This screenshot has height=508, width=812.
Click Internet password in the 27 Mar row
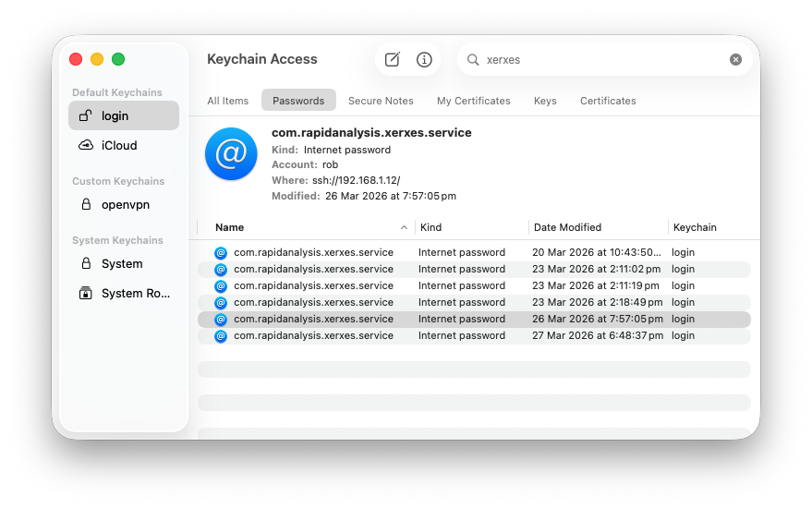461,335
